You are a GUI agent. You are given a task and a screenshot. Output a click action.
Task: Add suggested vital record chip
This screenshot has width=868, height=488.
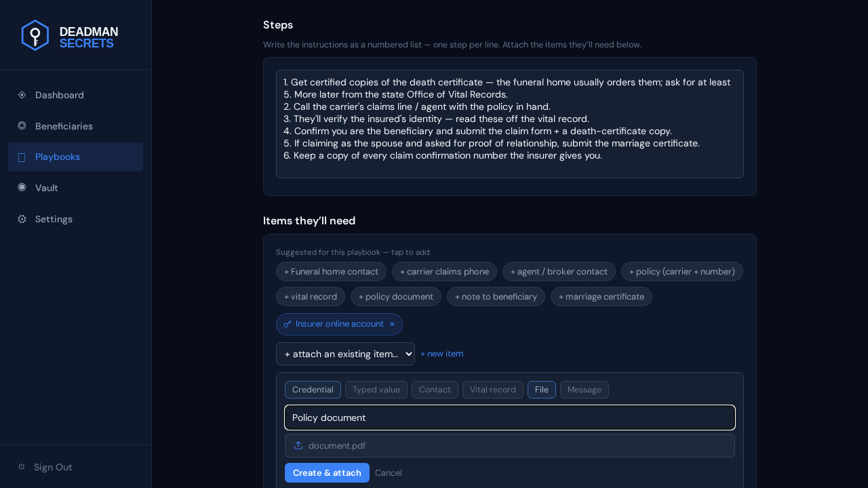coord(311,297)
